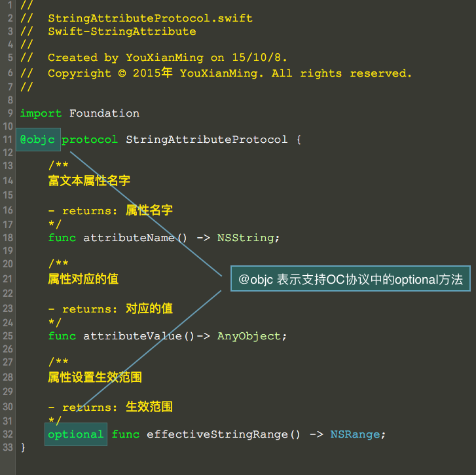
Task: Click the "- returns: 属性名字" comment line
Action: coord(111,210)
